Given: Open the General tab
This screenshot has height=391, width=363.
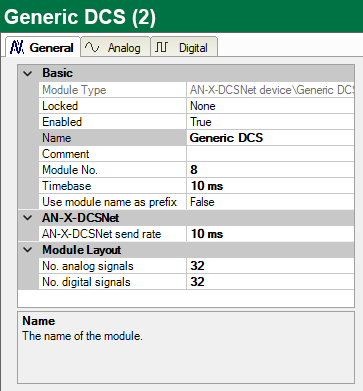Looking at the screenshot, I should pyautogui.click(x=43, y=47).
